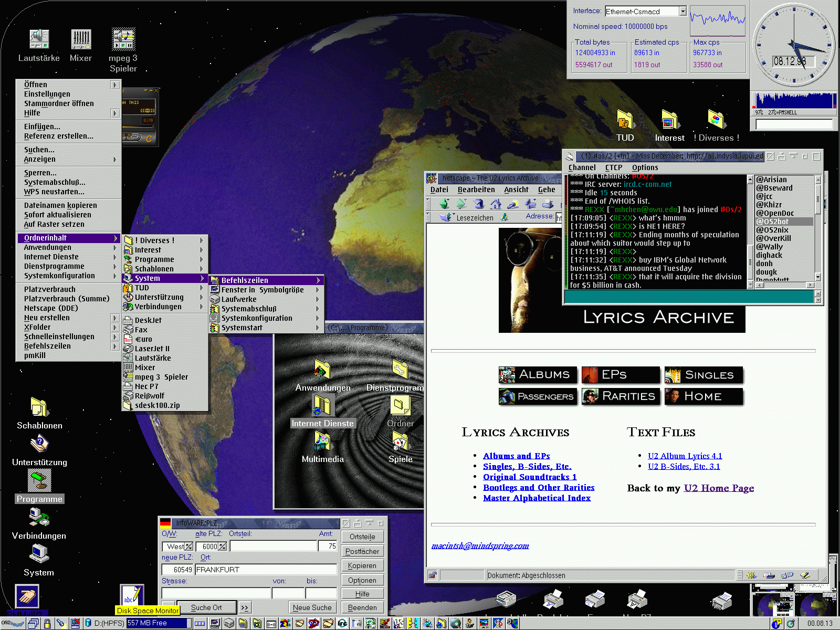Click the Kopieren button in InfoWARE:PLZ
Viewport: 840px width, 630px height.
click(x=362, y=565)
